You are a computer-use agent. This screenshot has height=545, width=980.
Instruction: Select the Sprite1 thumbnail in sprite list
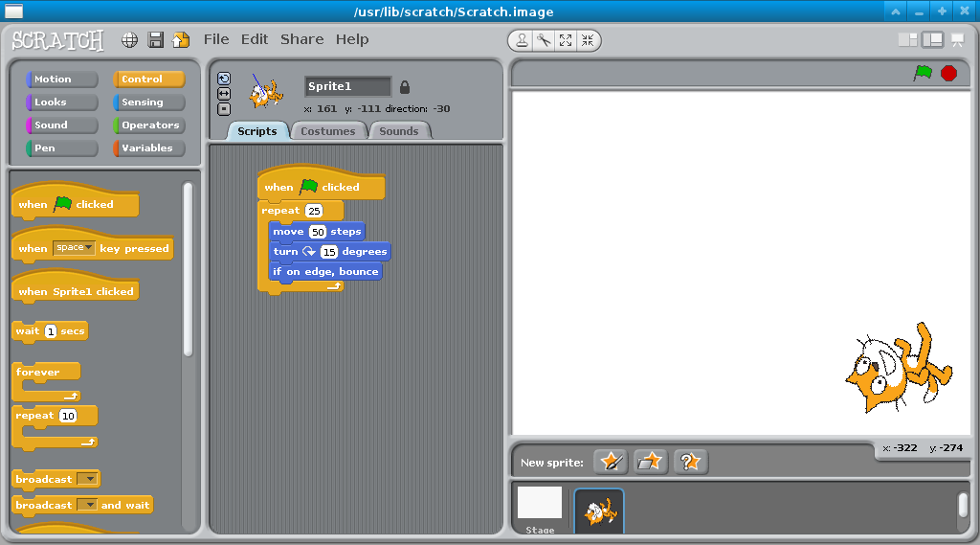click(x=599, y=511)
